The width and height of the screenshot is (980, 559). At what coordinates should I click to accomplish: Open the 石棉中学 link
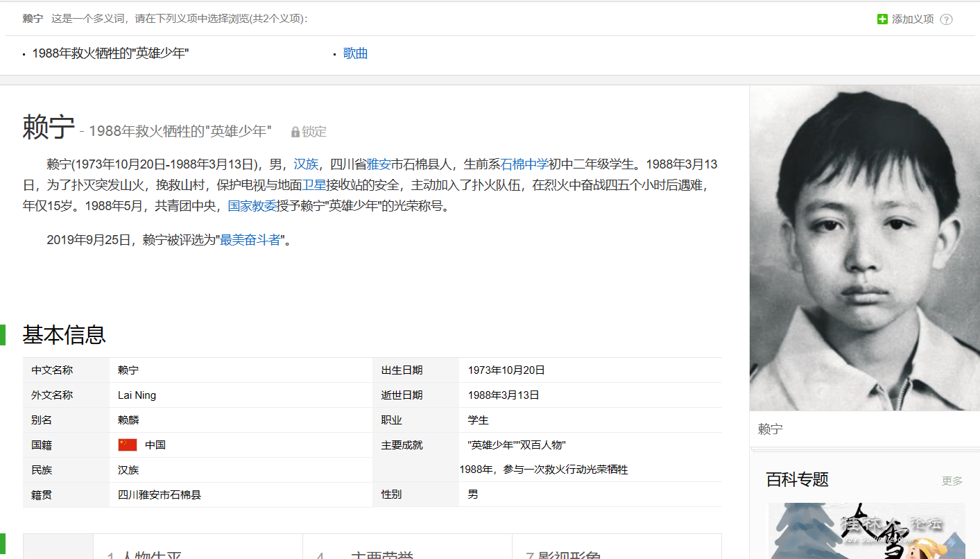tap(524, 164)
